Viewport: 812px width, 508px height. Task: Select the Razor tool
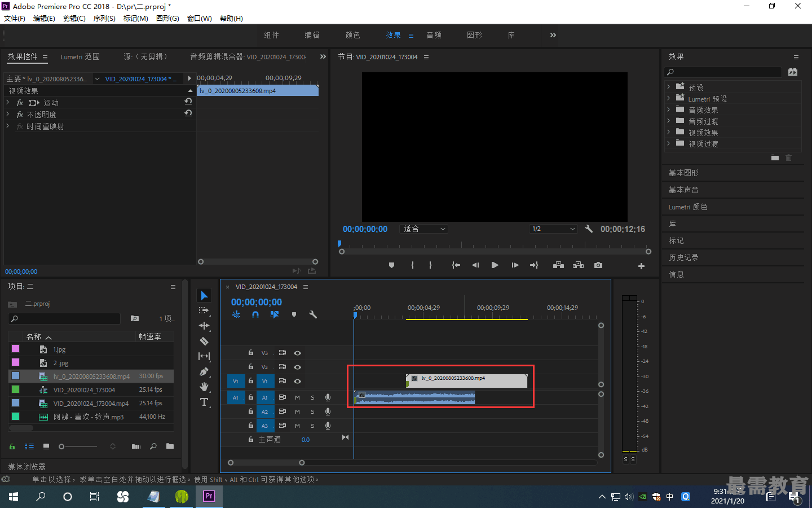coord(204,341)
